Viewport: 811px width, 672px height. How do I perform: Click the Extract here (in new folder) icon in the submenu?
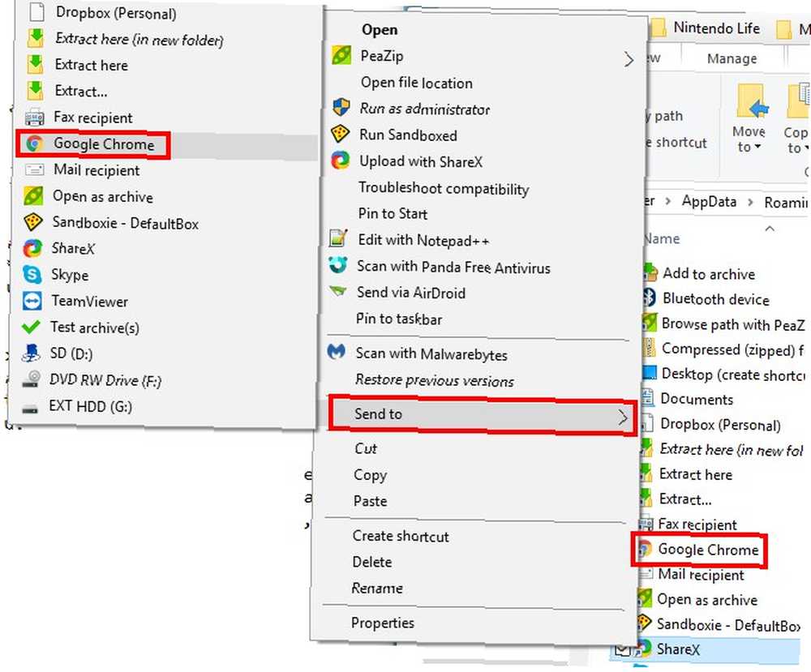tap(35, 38)
